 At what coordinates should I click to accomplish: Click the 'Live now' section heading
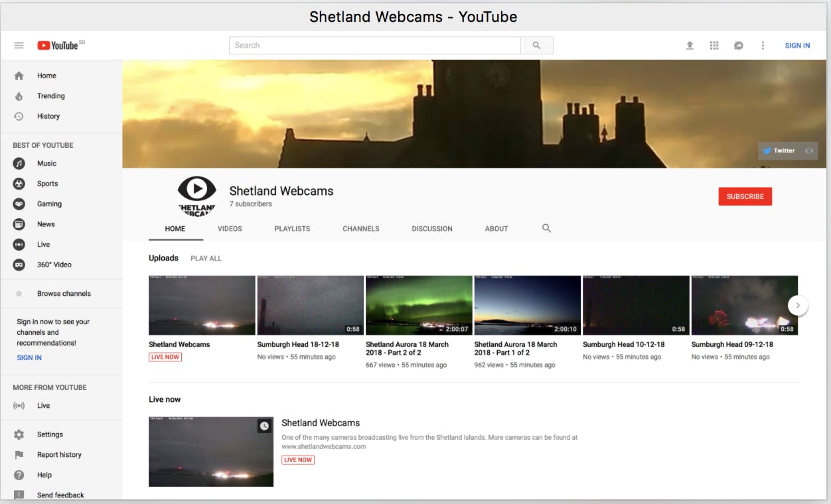(165, 399)
